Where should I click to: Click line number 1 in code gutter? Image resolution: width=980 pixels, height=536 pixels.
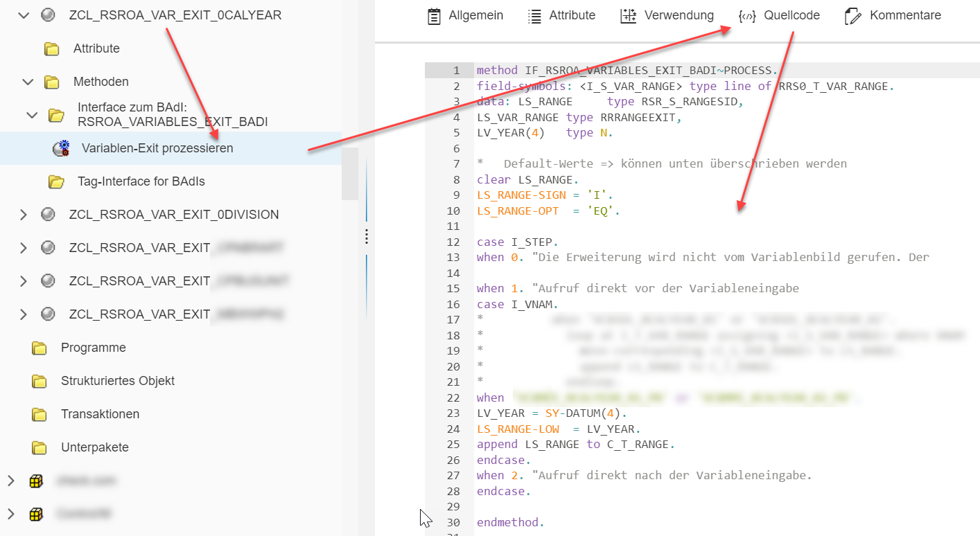click(x=455, y=71)
